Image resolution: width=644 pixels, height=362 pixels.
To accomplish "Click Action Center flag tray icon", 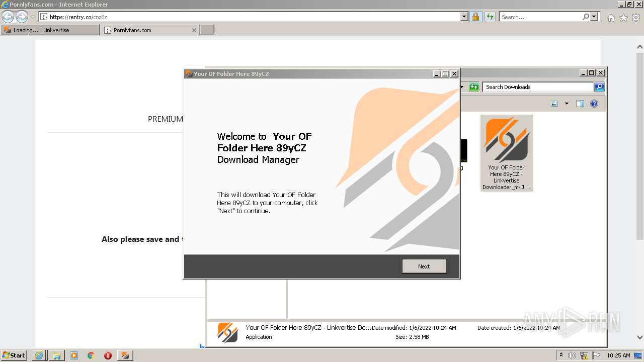I will 596,355.
